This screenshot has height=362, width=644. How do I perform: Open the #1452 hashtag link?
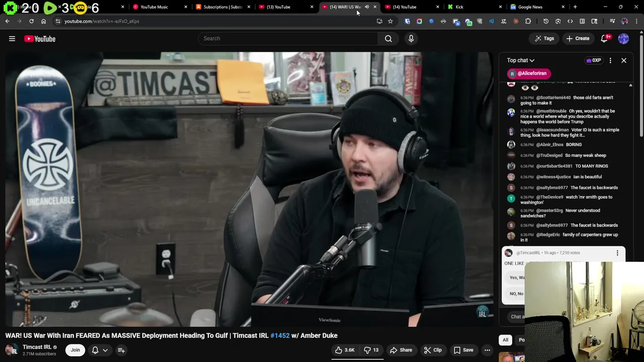[280, 335]
